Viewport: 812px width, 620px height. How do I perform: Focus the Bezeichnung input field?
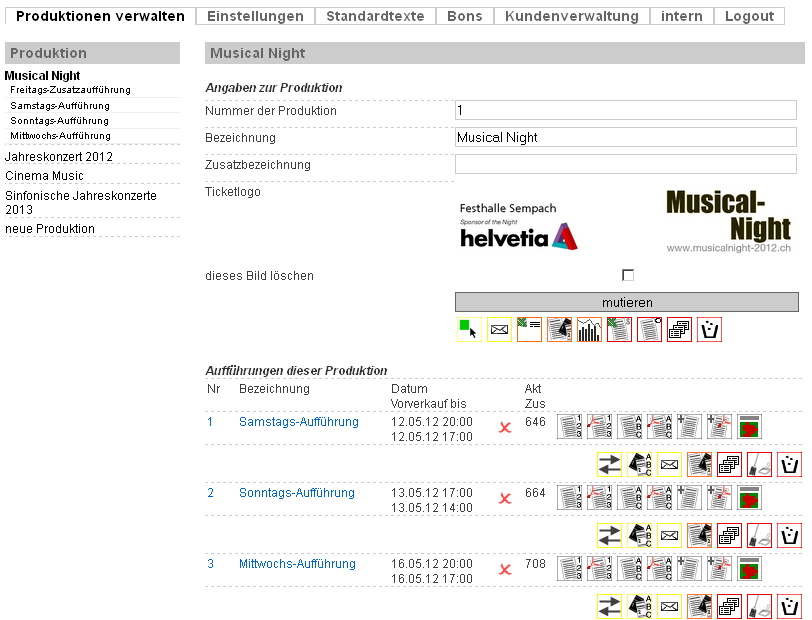tap(626, 137)
